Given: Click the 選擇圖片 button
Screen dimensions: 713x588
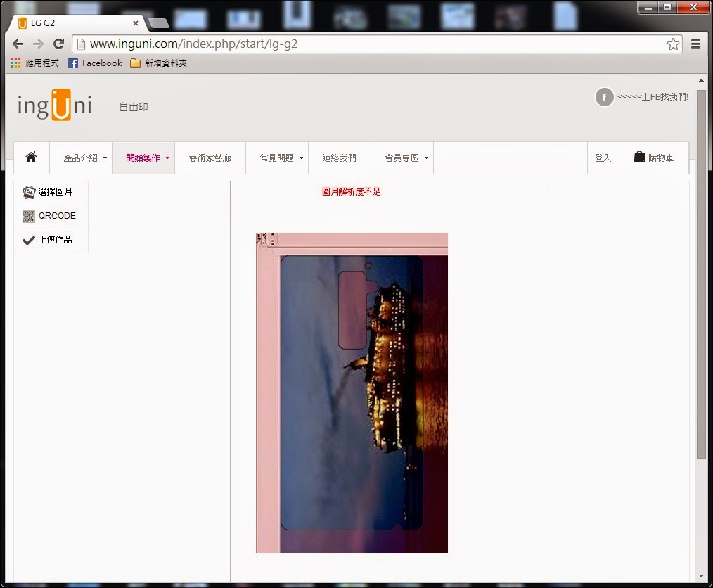Looking at the screenshot, I should pyautogui.click(x=51, y=192).
